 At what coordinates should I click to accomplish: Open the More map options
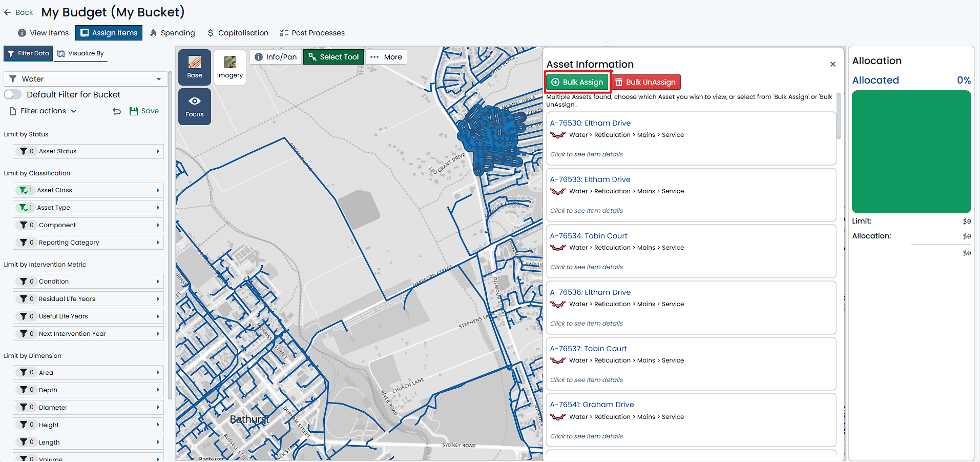pyautogui.click(x=386, y=57)
